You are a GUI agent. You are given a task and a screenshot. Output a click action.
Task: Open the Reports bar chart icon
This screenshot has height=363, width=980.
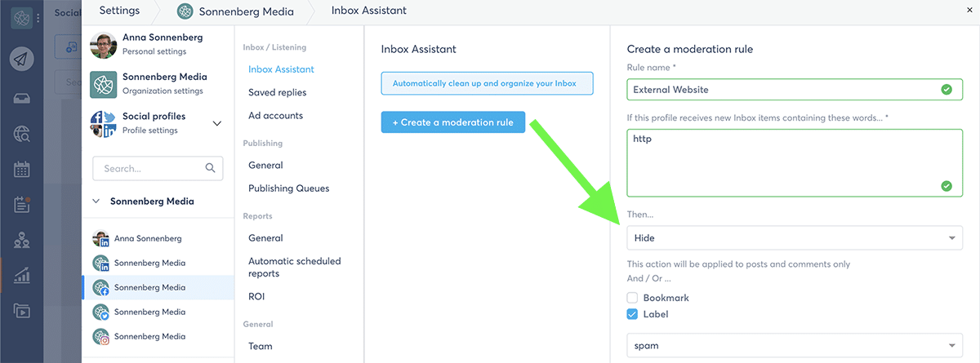pyautogui.click(x=22, y=276)
